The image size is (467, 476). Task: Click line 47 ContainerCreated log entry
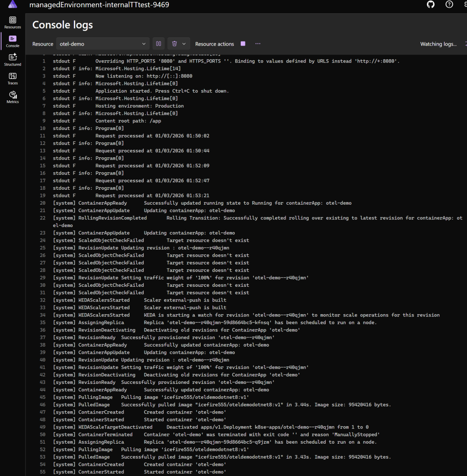[x=140, y=412]
